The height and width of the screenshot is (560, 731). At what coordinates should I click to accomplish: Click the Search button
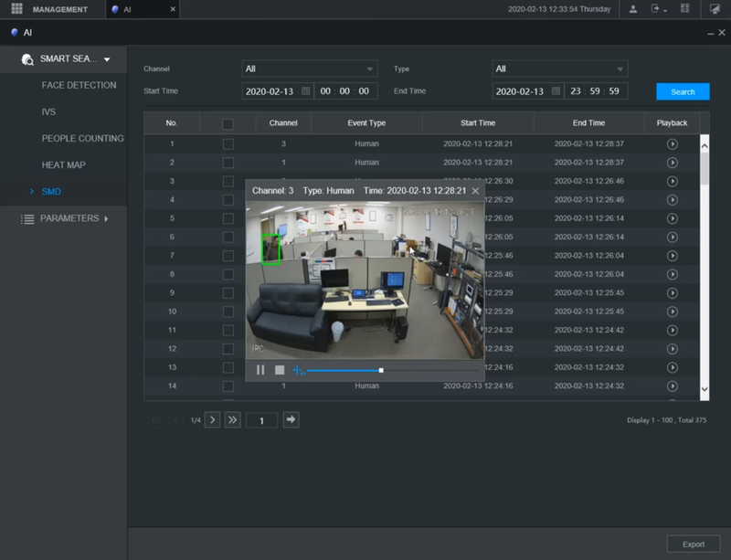pos(683,91)
